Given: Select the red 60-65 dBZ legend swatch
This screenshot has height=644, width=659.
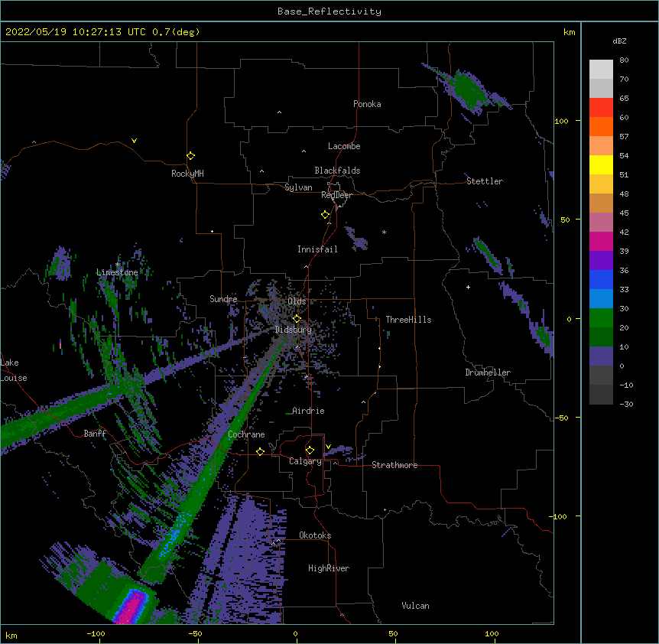Looking at the screenshot, I should tap(601, 107).
